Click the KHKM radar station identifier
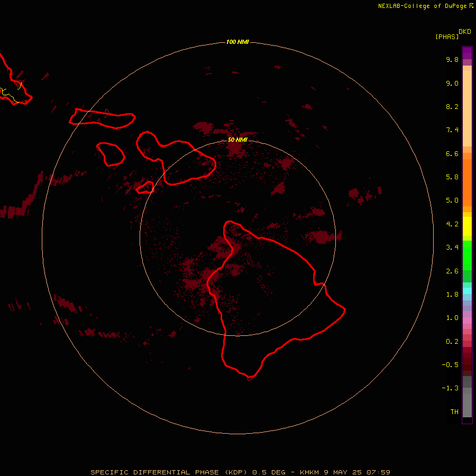This screenshot has height=476, width=476. (309, 472)
